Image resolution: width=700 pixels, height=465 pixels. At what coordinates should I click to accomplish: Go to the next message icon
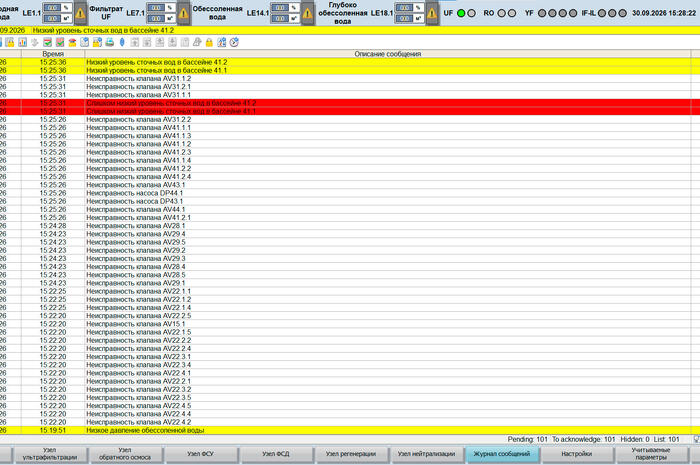[159, 42]
